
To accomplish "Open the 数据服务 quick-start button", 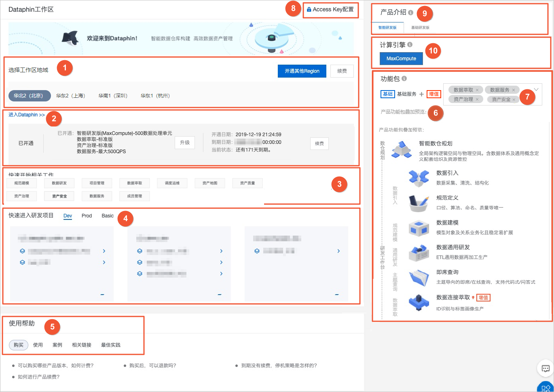I will click(97, 196).
